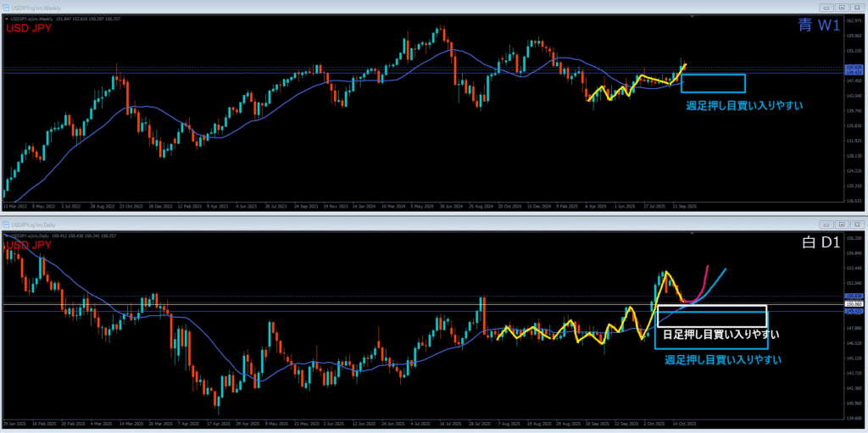Minimize the USDJPY Daily chart window

pos(826,224)
